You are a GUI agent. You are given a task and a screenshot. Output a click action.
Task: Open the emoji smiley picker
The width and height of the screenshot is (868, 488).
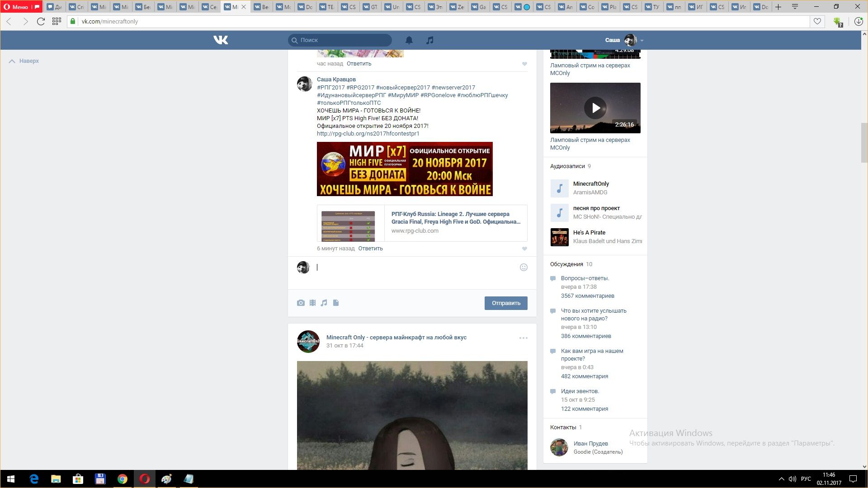(x=524, y=267)
